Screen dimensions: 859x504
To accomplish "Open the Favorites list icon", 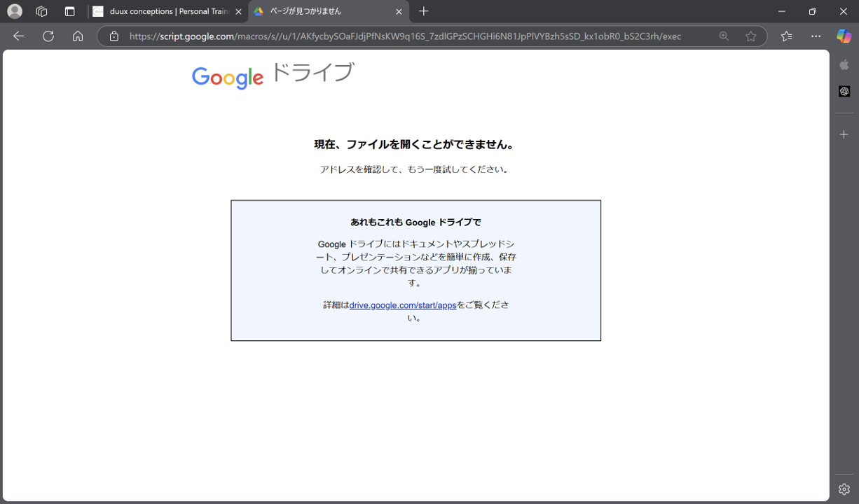I will [787, 36].
